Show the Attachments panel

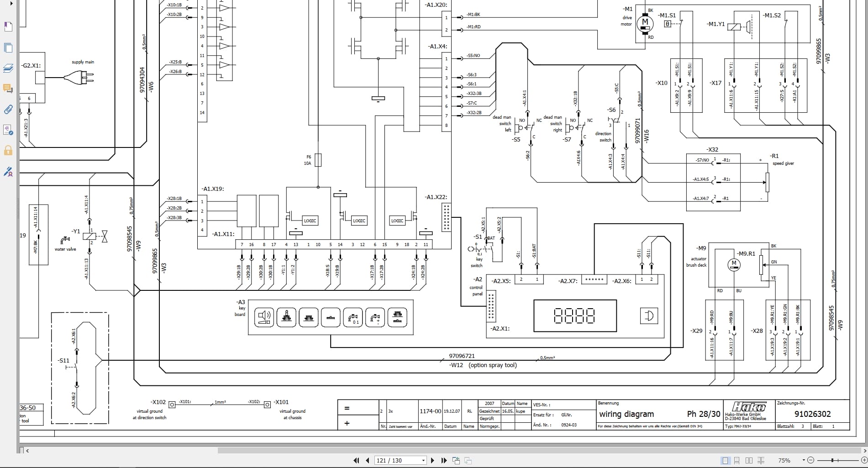coord(8,110)
